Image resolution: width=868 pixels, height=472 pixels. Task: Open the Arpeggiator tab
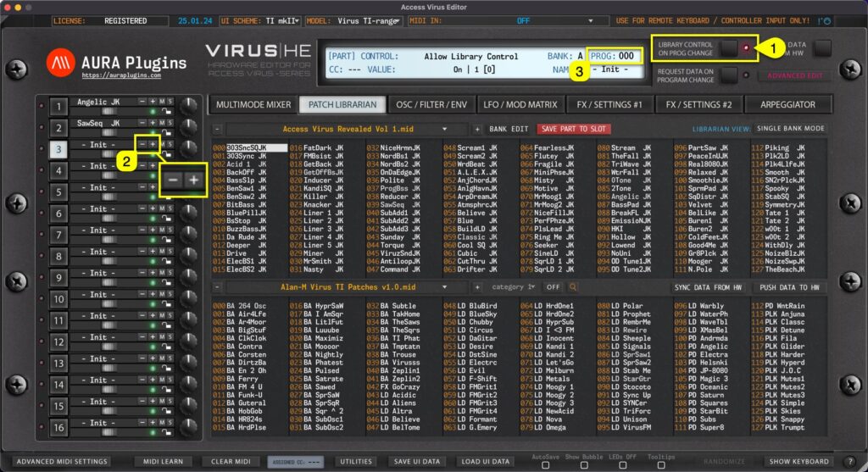pyautogui.click(x=787, y=104)
